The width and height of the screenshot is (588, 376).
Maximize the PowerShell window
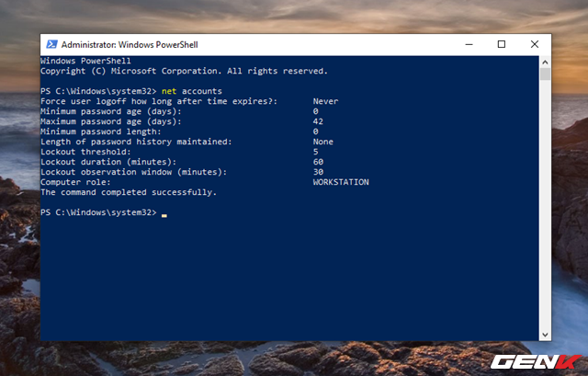pos(502,44)
